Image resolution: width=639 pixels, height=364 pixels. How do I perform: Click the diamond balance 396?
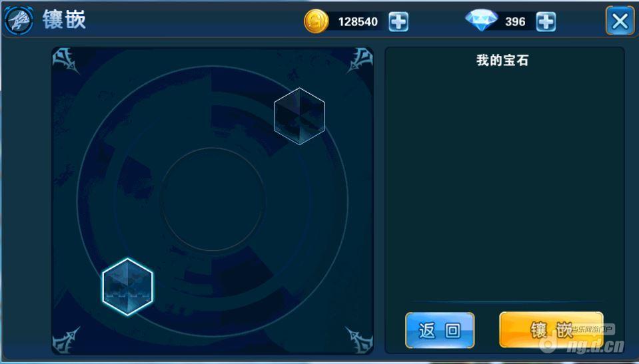[515, 21]
